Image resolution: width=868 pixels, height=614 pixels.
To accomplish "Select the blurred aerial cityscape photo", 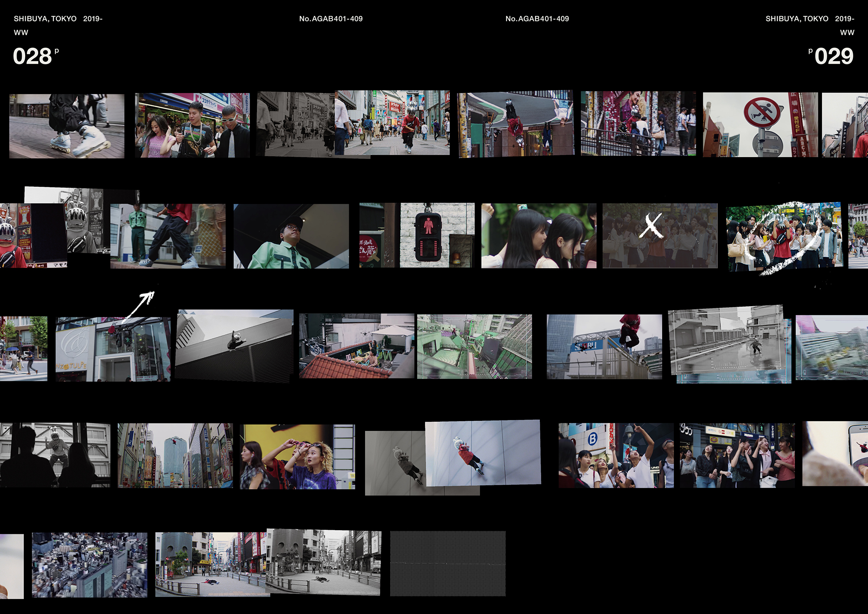I will pyautogui.click(x=89, y=565).
